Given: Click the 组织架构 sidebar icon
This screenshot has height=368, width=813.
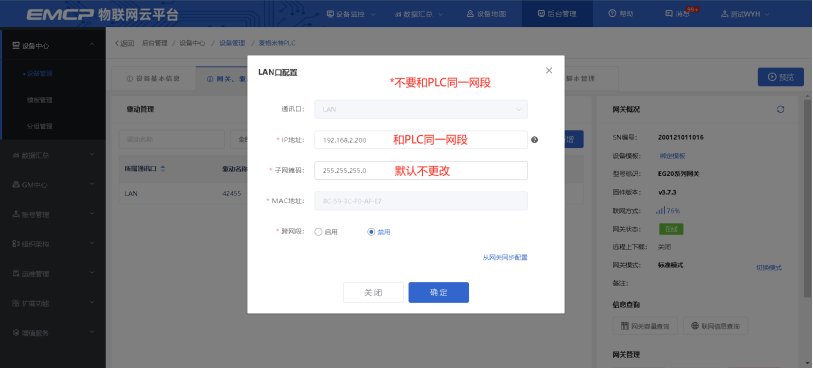Looking at the screenshot, I should click(x=16, y=244).
